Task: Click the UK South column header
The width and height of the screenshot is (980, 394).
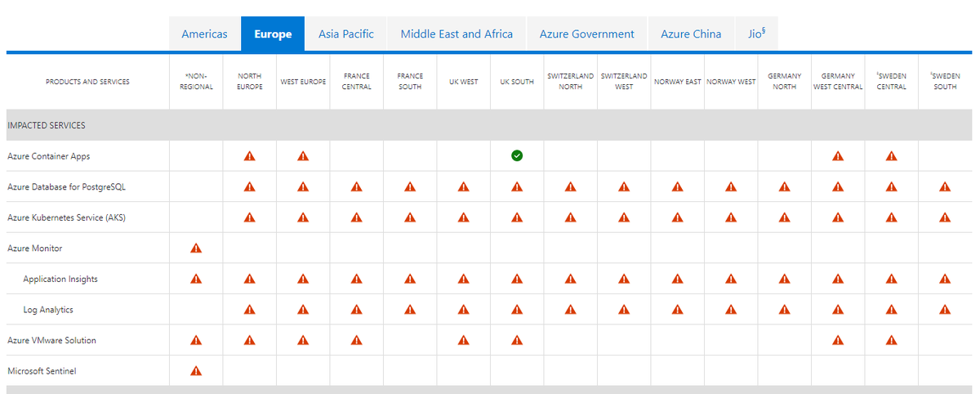Action: coord(517,82)
